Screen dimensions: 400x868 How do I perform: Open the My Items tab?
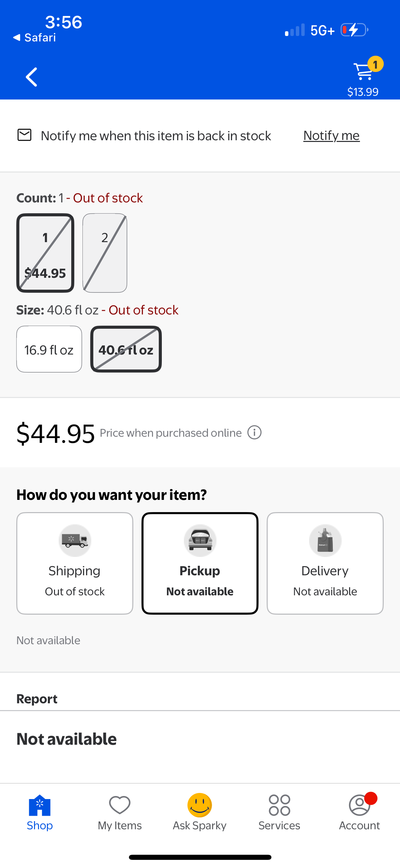[x=120, y=812]
